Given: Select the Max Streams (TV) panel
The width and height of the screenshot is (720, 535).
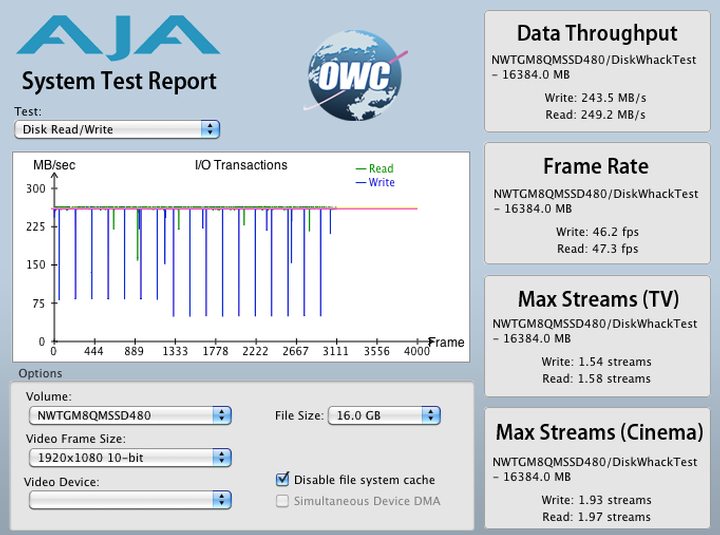Looking at the screenshot, I should tap(597, 336).
